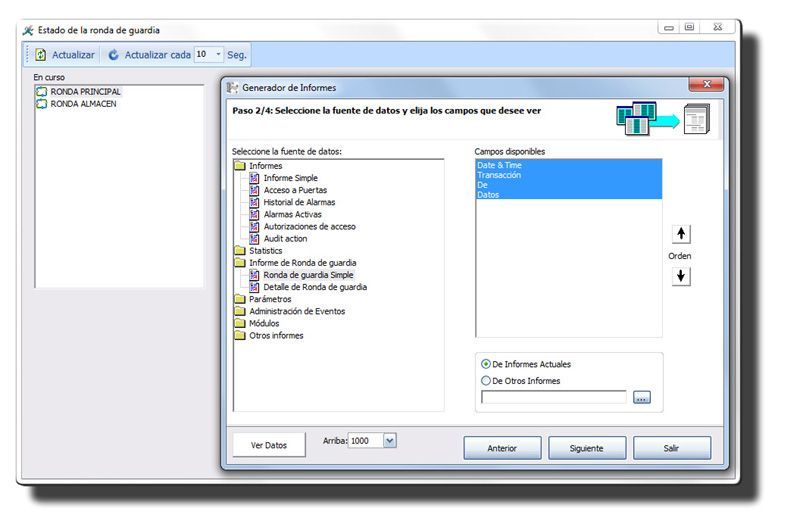
Task: Click the Generador de Informes title icon
Action: coord(233,88)
